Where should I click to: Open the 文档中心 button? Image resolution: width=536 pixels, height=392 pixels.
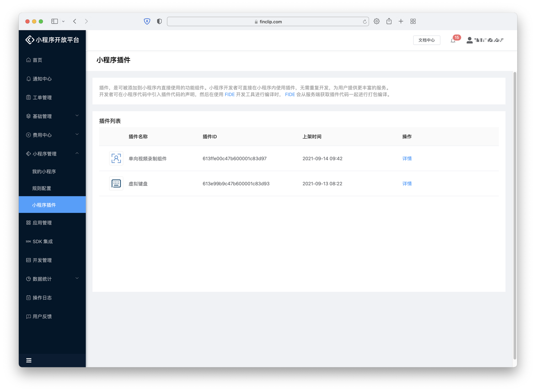tap(426, 40)
